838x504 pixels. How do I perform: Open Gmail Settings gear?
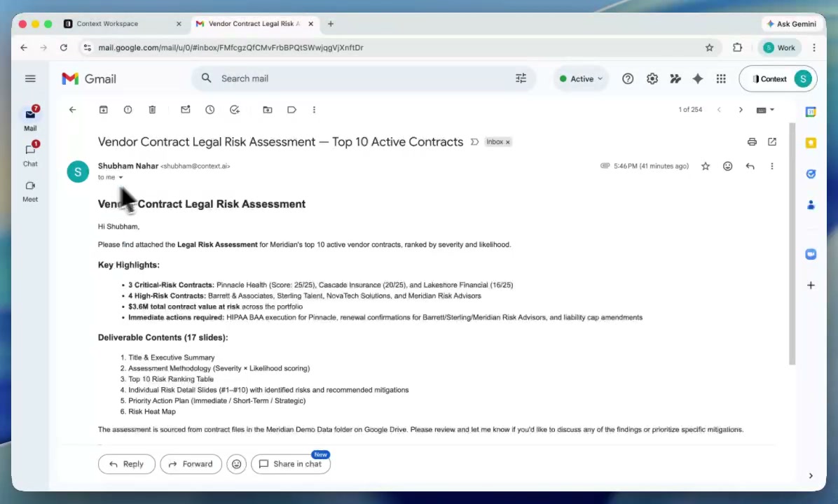(x=652, y=79)
